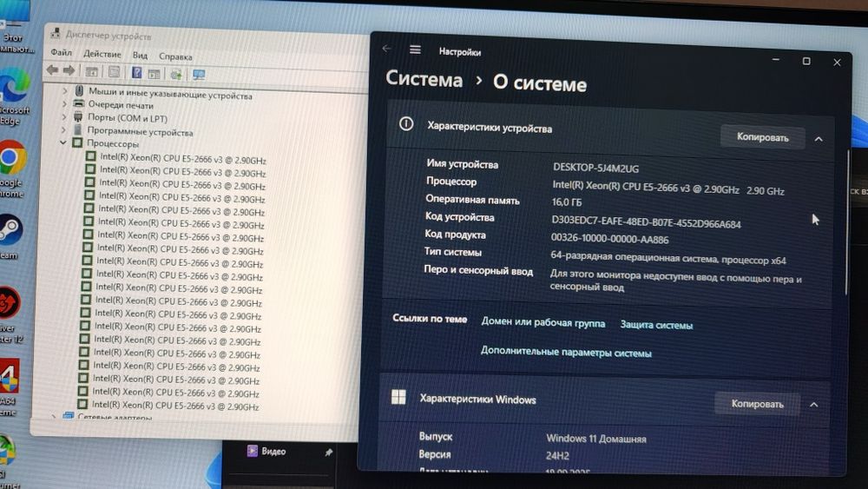Open the hamburger navigation menu in Settings
The image size is (868, 489).
415,50
